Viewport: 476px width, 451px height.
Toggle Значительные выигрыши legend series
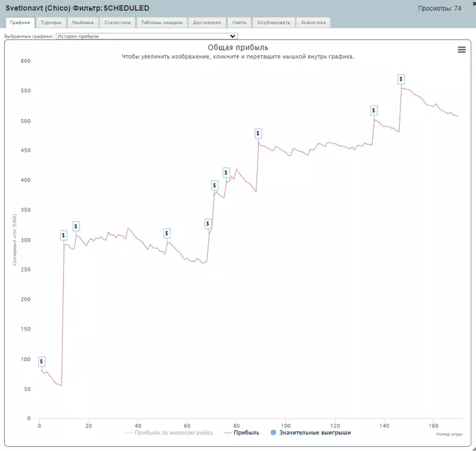[311, 433]
